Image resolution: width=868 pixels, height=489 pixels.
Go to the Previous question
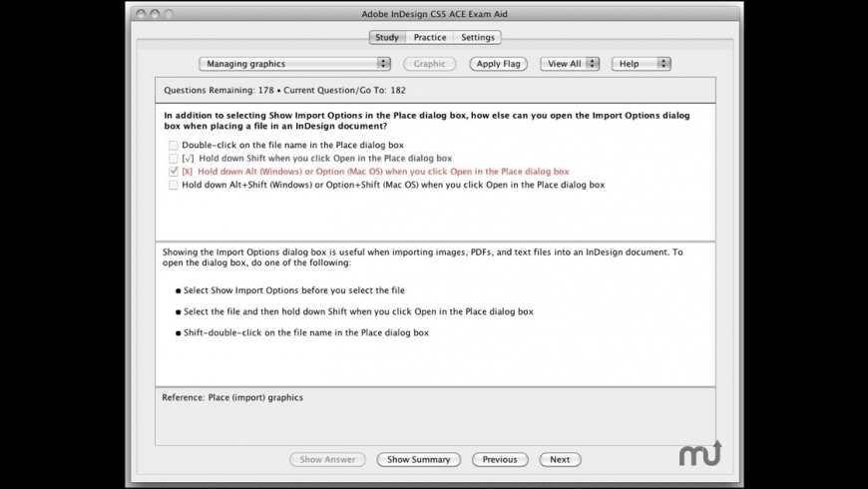pos(500,460)
